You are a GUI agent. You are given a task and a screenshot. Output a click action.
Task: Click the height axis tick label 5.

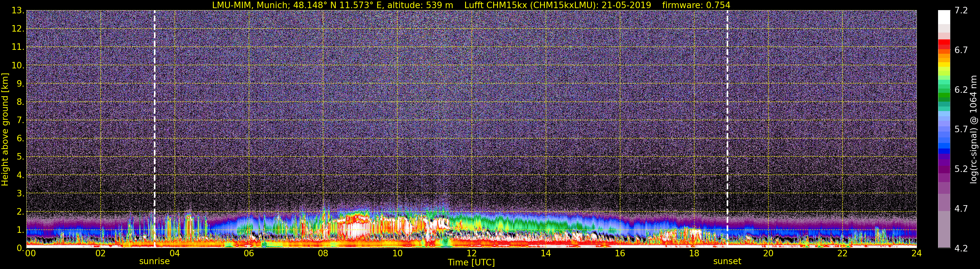coord(20,157)
